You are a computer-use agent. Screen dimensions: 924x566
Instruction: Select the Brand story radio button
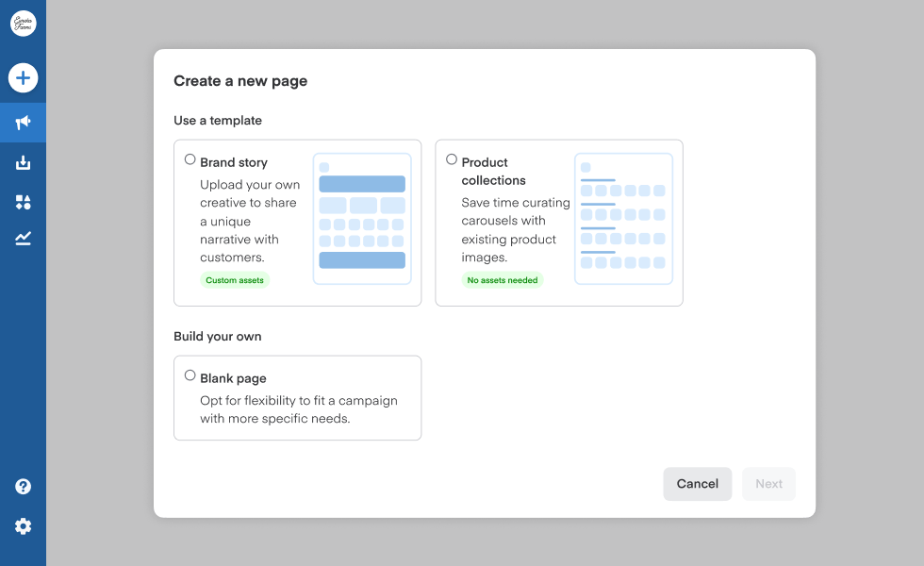[190, 158]
